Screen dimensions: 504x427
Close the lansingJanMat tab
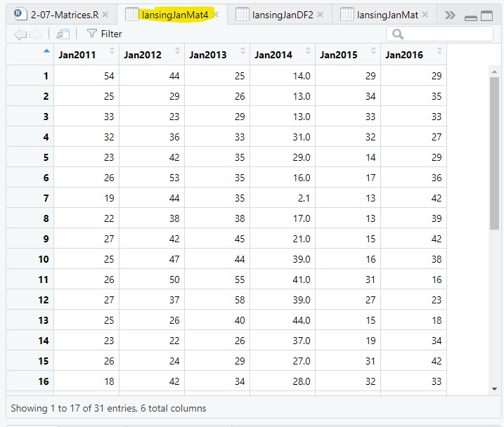point(425,15)
